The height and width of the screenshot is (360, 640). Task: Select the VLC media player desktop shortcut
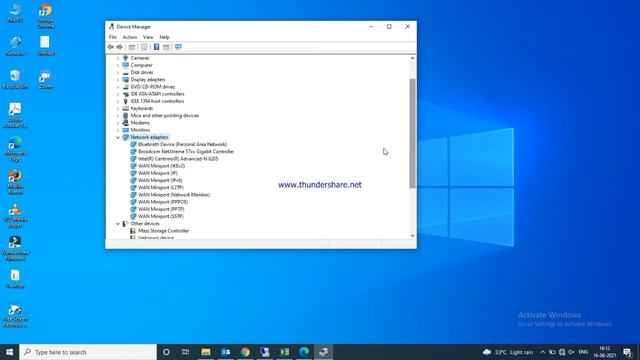[15, 215]
